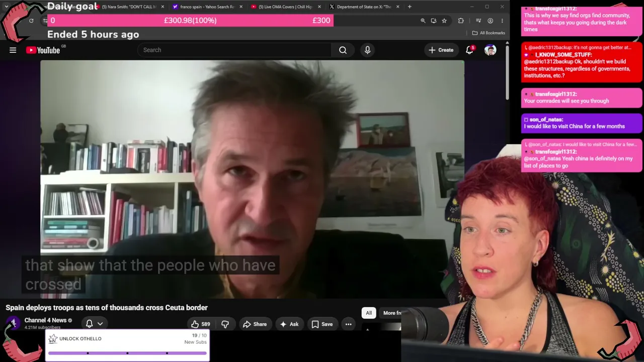The image size is (644, 362).
Task: Open the Create menu button
Action: point(441,50)
